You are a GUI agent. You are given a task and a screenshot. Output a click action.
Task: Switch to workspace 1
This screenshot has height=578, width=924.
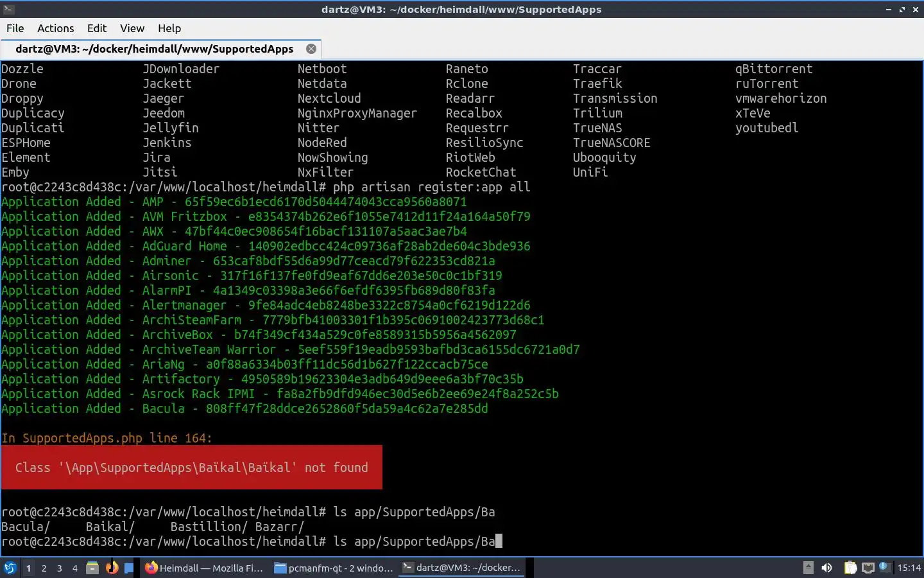(28, 568)
